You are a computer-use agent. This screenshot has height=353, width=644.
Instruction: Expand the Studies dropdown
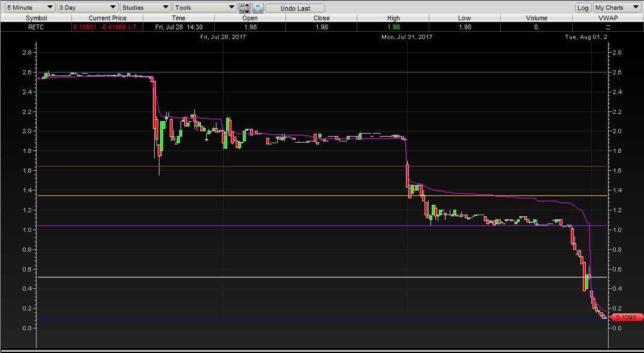click(x=146, y=7)
